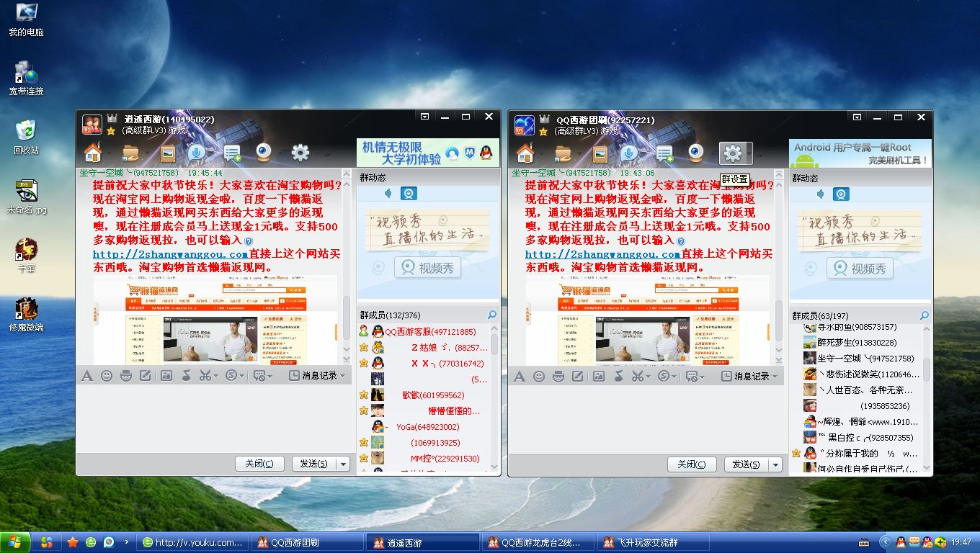
Task: Insert a picture in QQ西游团刷 chat
Action: (599, 376)
